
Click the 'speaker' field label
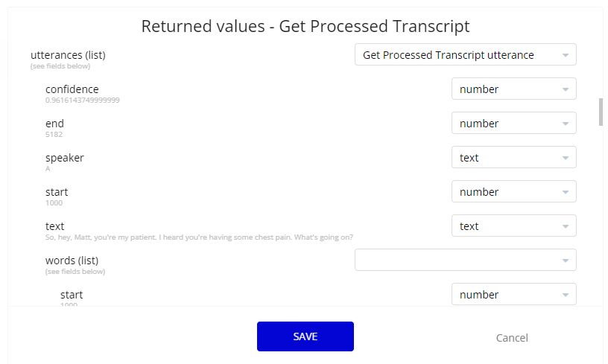(64, 158)
